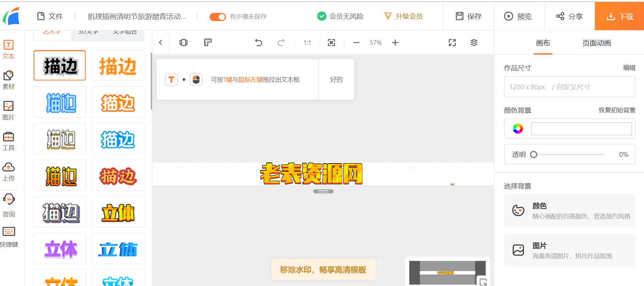Click the orange 下载 download button
Screen dimensions: 644x286
[x=619, y=16]
